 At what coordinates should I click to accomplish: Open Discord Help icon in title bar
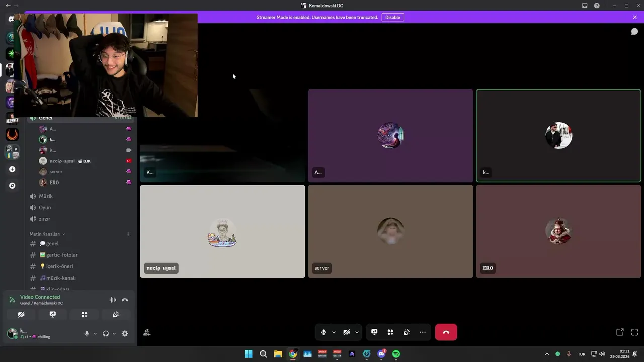coord(597,6)
